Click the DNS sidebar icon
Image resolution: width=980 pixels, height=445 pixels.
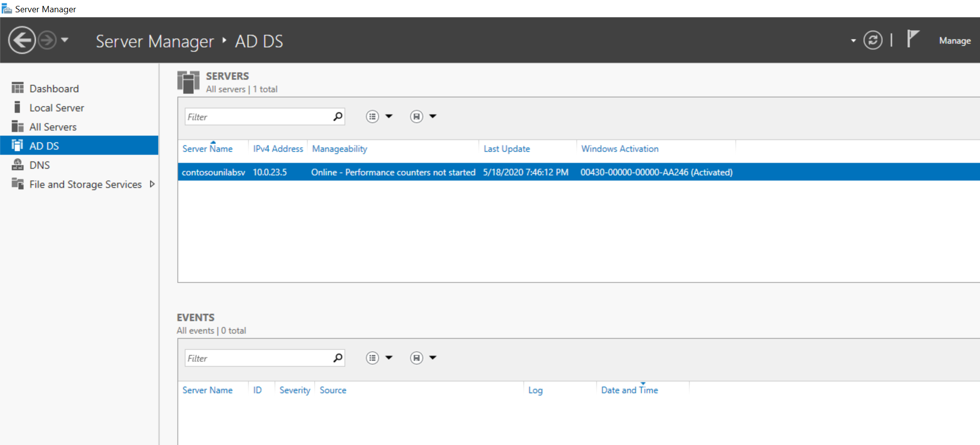coord(18,164)
